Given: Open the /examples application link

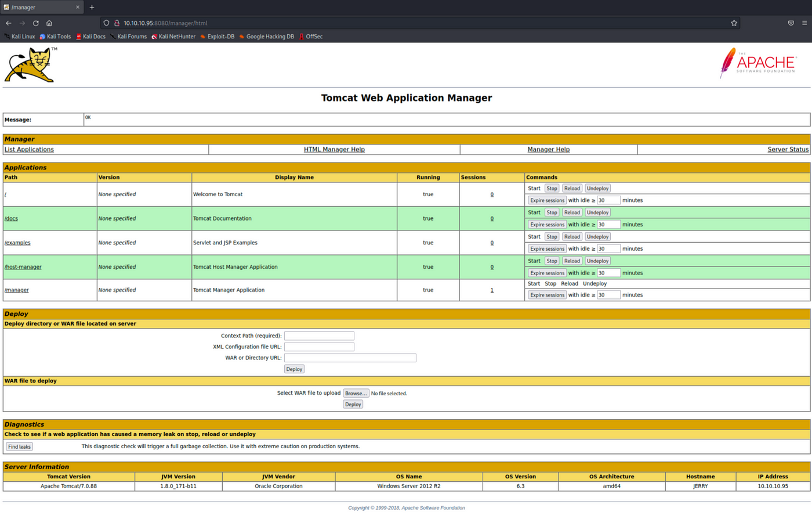Looking at the screenshot, I should 17,243.
